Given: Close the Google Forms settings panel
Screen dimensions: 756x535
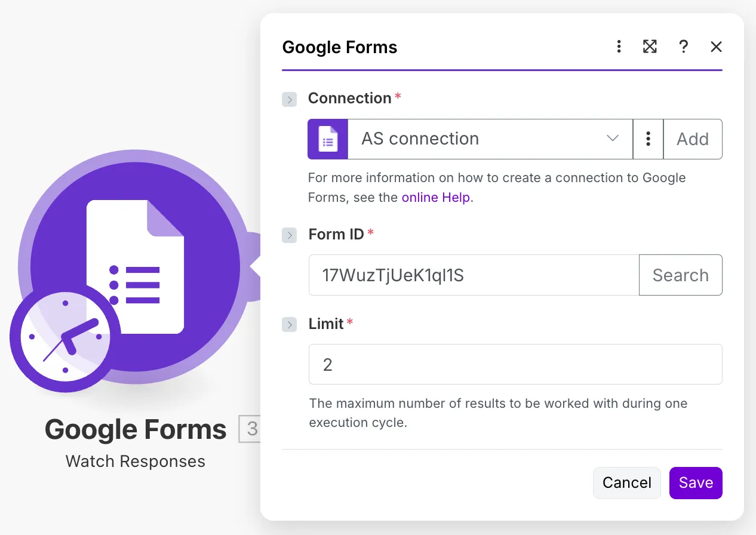Looking at the screenshot, I should [x=716, y=47].
